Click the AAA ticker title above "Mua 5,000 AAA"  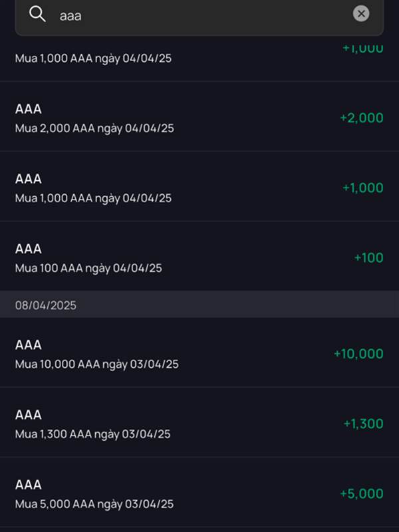coord(29,485)
